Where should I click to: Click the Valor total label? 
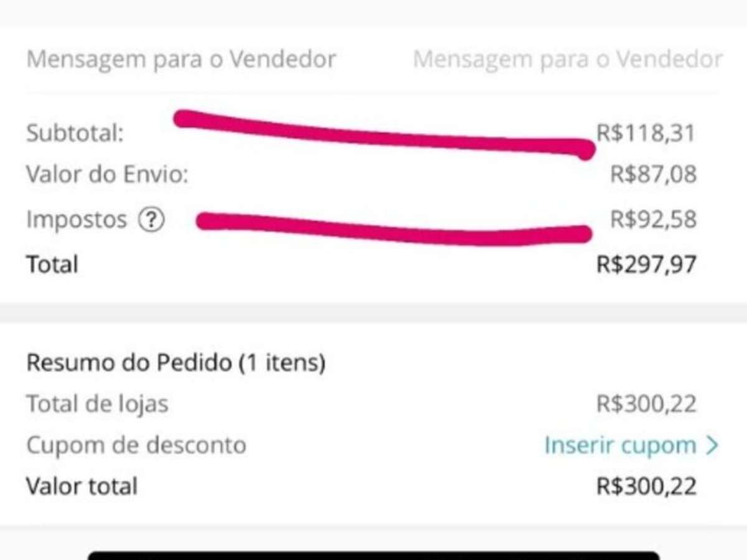tap(82, 486)
